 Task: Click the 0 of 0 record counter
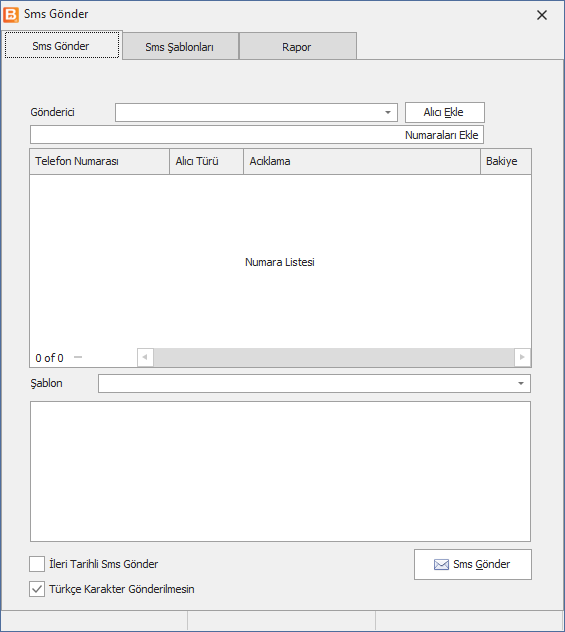(49, 358)
